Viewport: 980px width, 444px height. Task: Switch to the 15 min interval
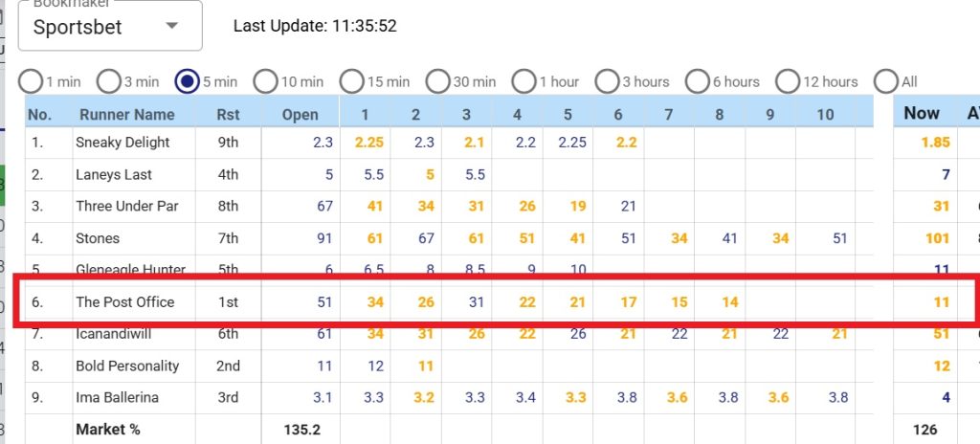[351, 82]
